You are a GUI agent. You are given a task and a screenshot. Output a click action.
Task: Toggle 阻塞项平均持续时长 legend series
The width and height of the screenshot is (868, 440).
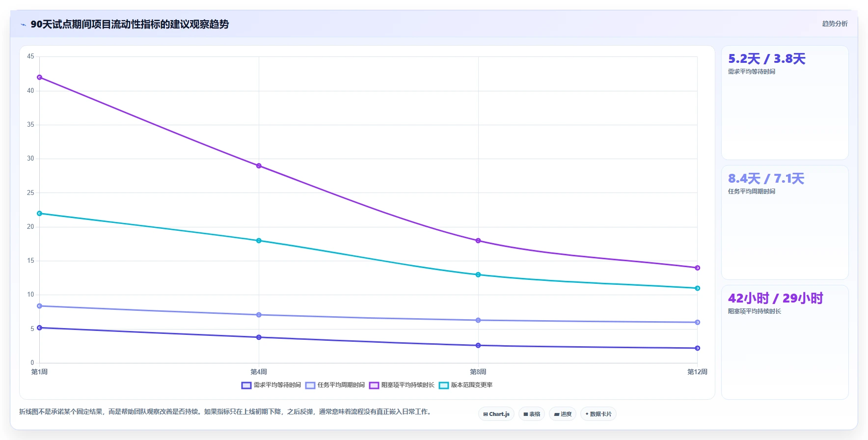[x=402, y=385]
